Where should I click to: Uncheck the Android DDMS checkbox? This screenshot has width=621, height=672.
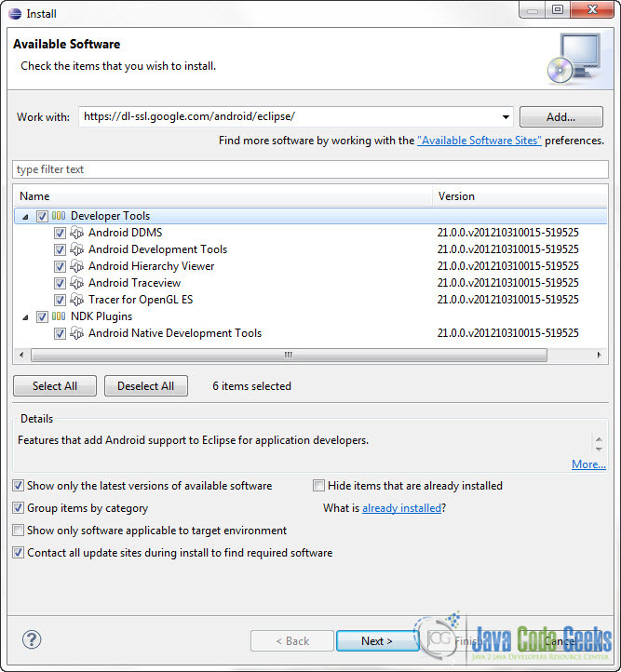tap(60, 233)
